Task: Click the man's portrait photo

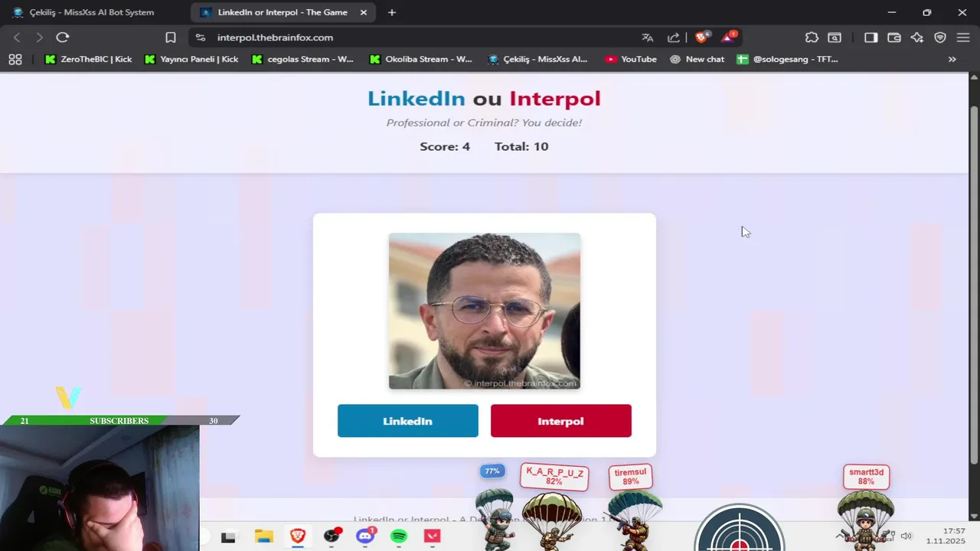Action: pos(484,311)
